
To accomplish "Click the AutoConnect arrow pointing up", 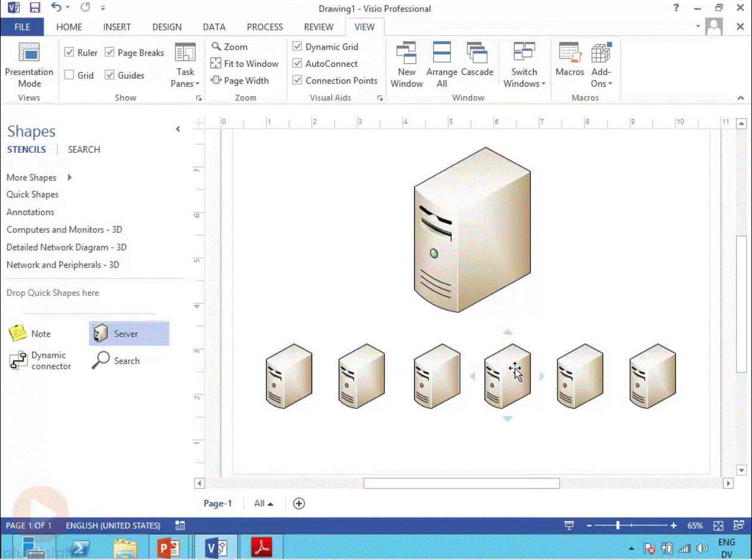I will [507, 332].
